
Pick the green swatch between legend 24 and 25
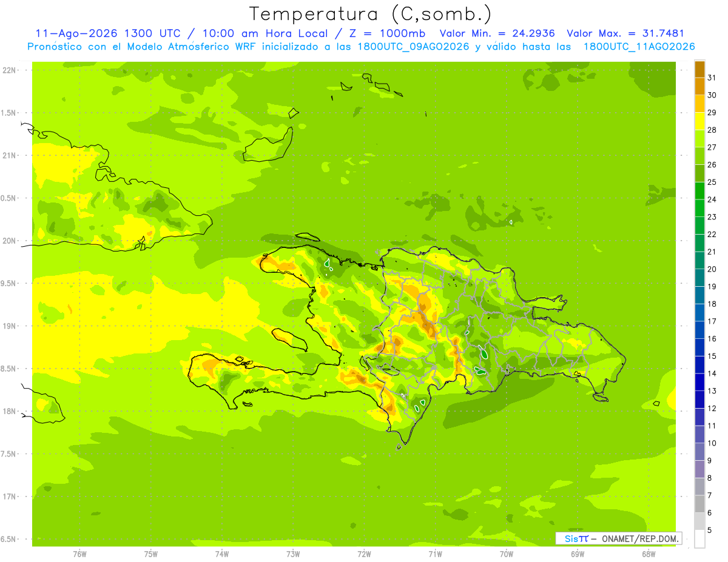point(699,190)
